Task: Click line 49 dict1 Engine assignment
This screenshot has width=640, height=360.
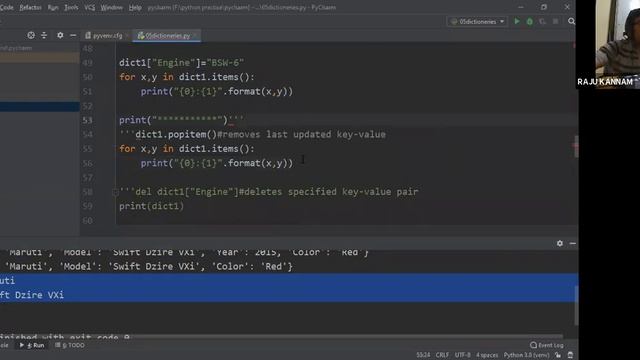Action: tap(182, 63)
